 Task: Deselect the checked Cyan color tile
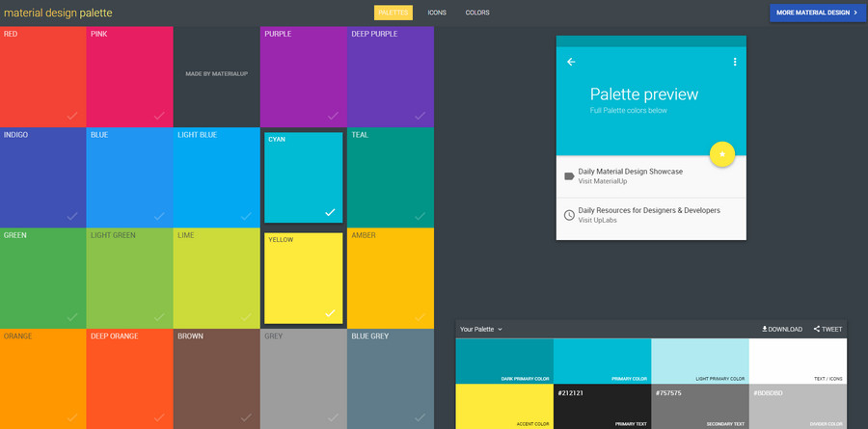(303, 176)
